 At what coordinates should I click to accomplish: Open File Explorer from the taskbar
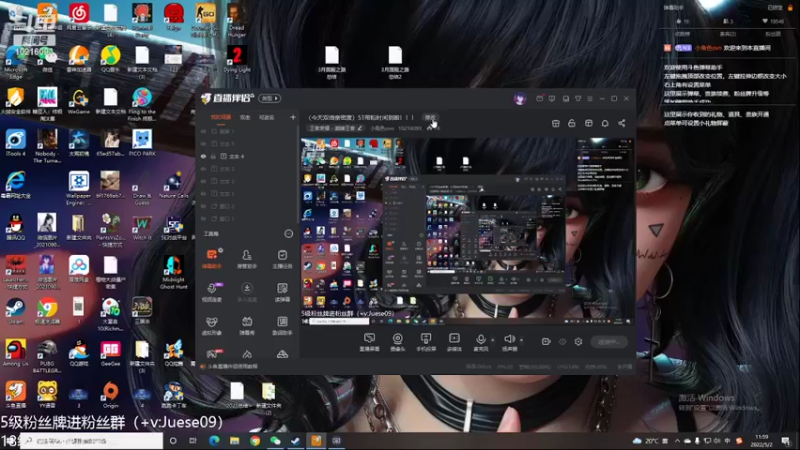(235, 441)
